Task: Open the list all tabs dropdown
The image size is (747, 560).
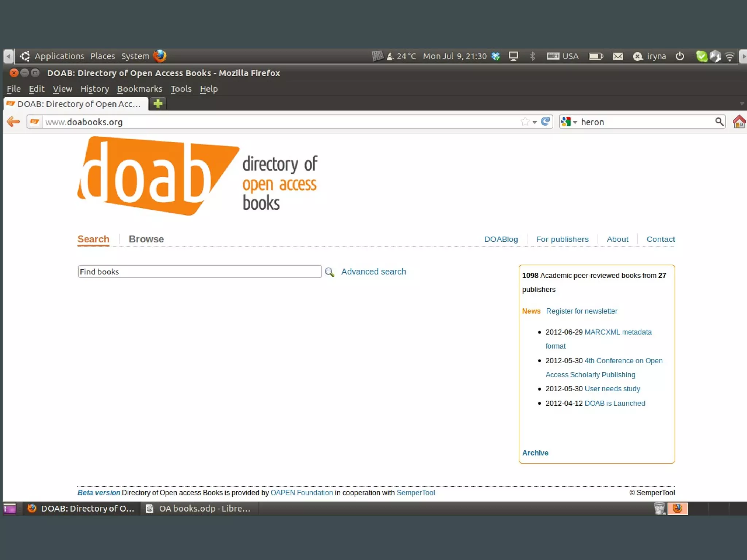Action: coord(742,104)
